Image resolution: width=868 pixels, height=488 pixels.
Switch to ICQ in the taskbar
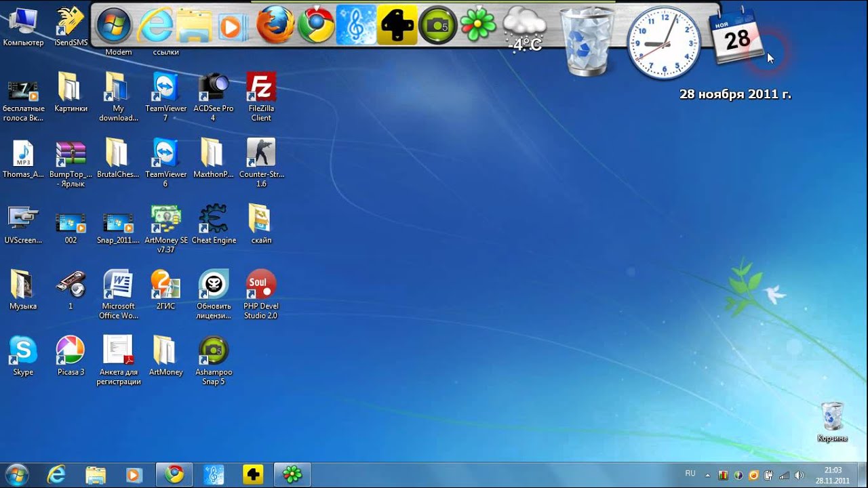click(x=292, y=474)
